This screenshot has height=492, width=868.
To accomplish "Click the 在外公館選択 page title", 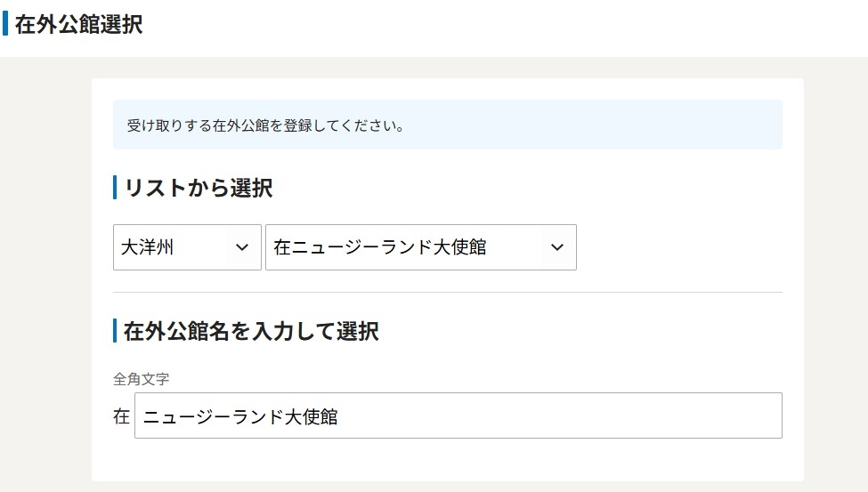I will pos(78,24).
